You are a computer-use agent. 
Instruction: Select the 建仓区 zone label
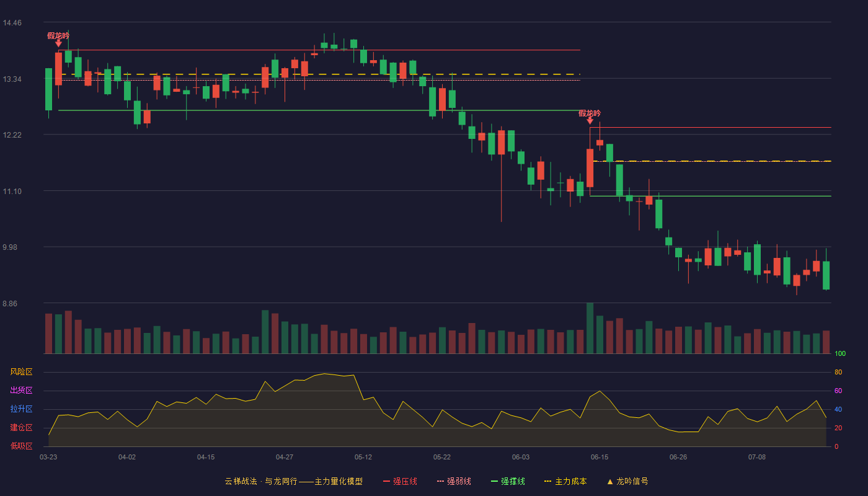(x=21, y=428)
